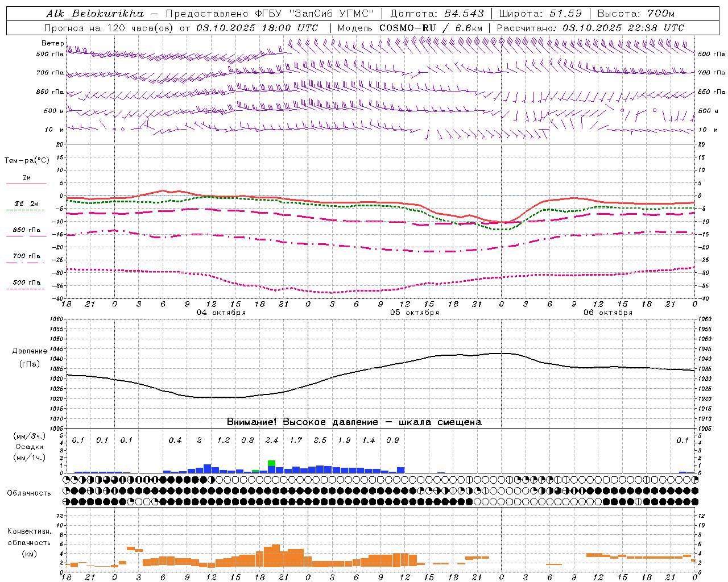728x582 pixels.
Task: Click the 'Предоставлено ФГБУ "ЗапСиб УГМС"' provider text
Action: point(270,14)
